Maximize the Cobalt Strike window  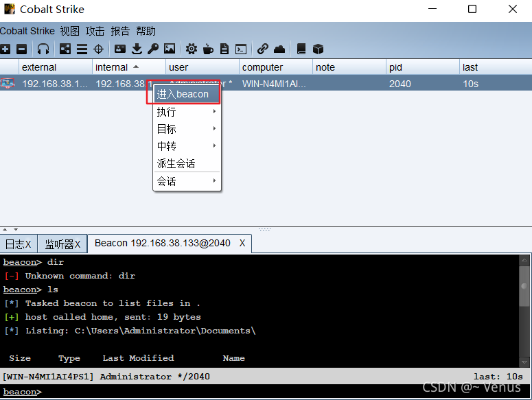click(472, 9)
